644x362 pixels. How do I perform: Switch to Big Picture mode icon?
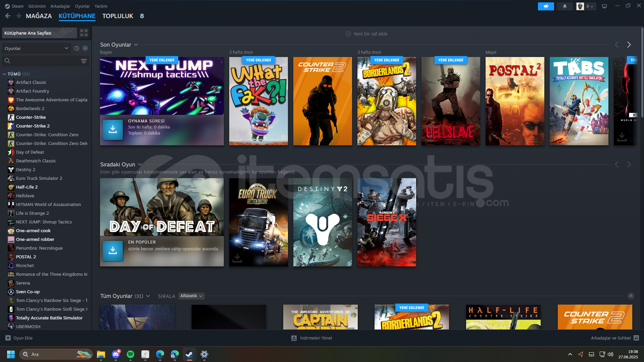pyautogui.click(x=604, y=6)
